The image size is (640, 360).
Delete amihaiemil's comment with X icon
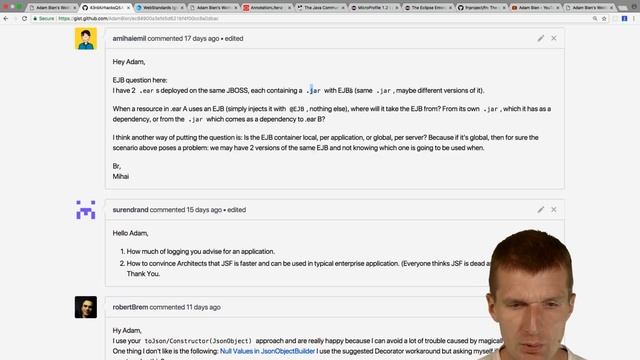554,38
